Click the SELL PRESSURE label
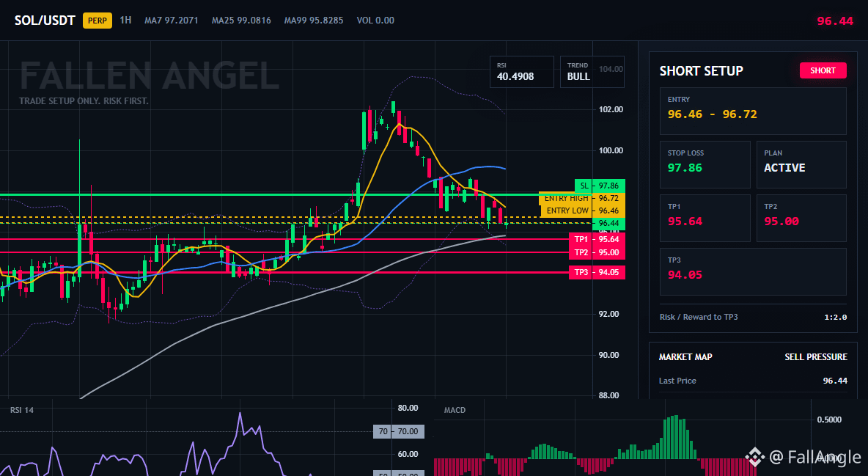 [x=815, y=357]
